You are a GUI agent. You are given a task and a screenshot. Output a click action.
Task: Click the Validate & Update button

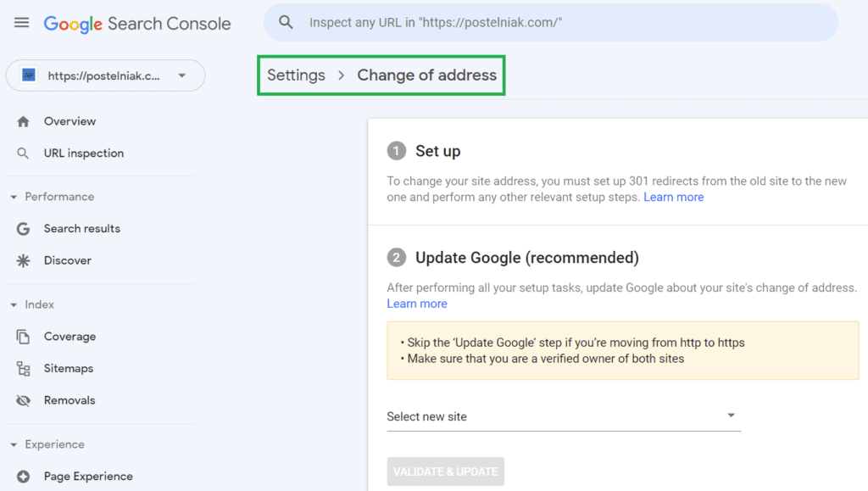point(446,471)
